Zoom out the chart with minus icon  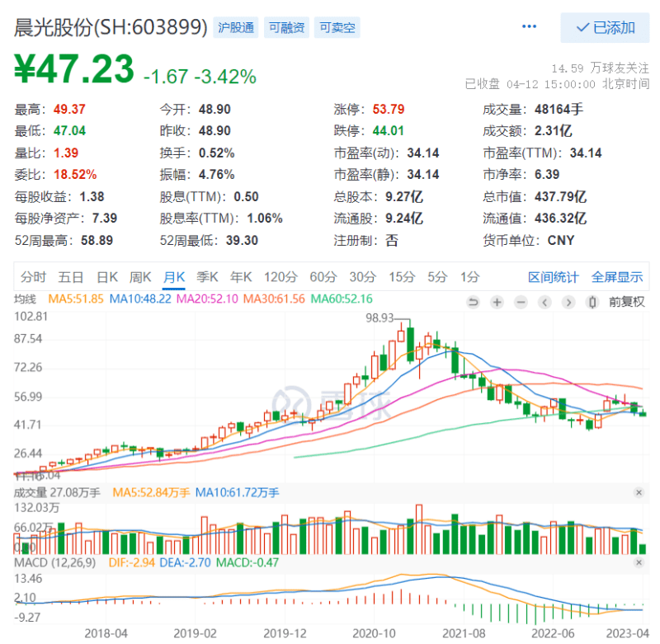coord(521,303)
